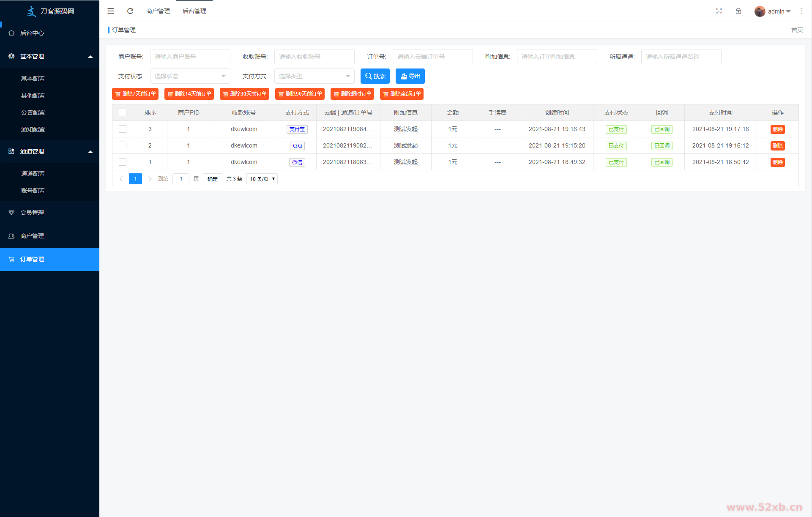Screen dimensions: 812x517
Task: Click the sidebar collapse menu icon
Action: coord(111,11)
